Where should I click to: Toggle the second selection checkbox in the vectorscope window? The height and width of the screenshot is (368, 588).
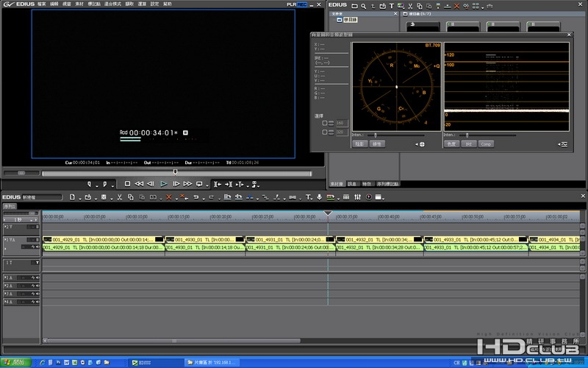(325, 132)
